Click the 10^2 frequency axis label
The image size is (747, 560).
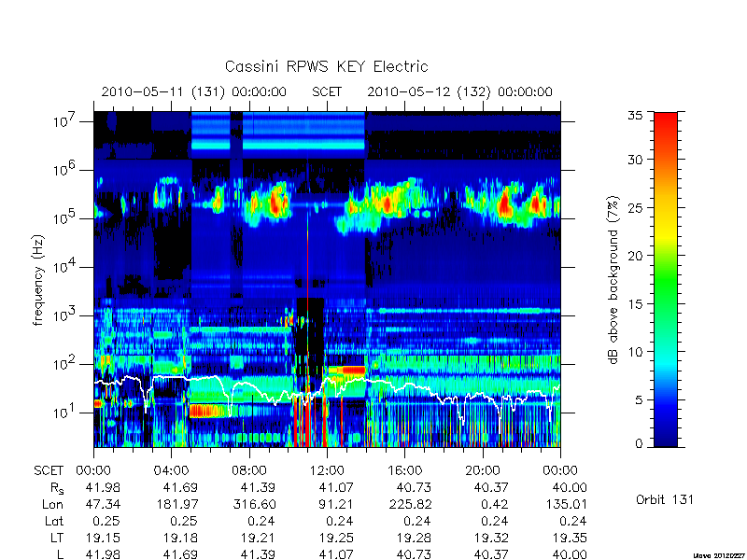pyautogui.click(x=65, y=363)
